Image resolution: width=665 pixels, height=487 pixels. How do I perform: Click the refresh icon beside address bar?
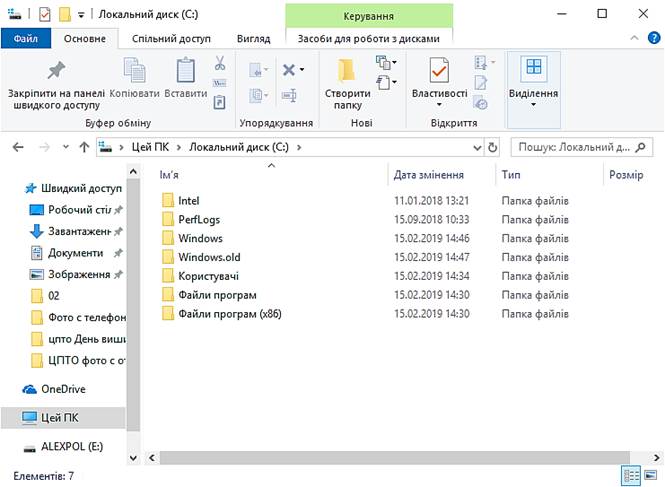coord(492,147)
